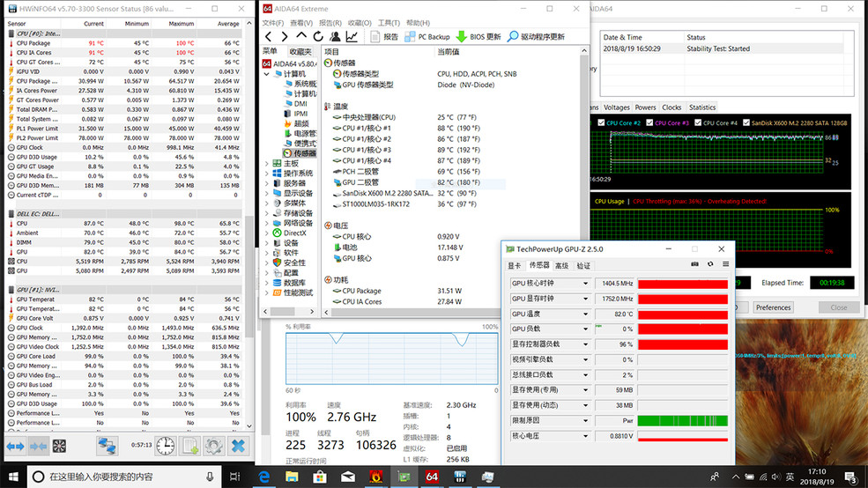
Task: Open GPU-Z hamburger menu icon
Action: coord(726,264)
